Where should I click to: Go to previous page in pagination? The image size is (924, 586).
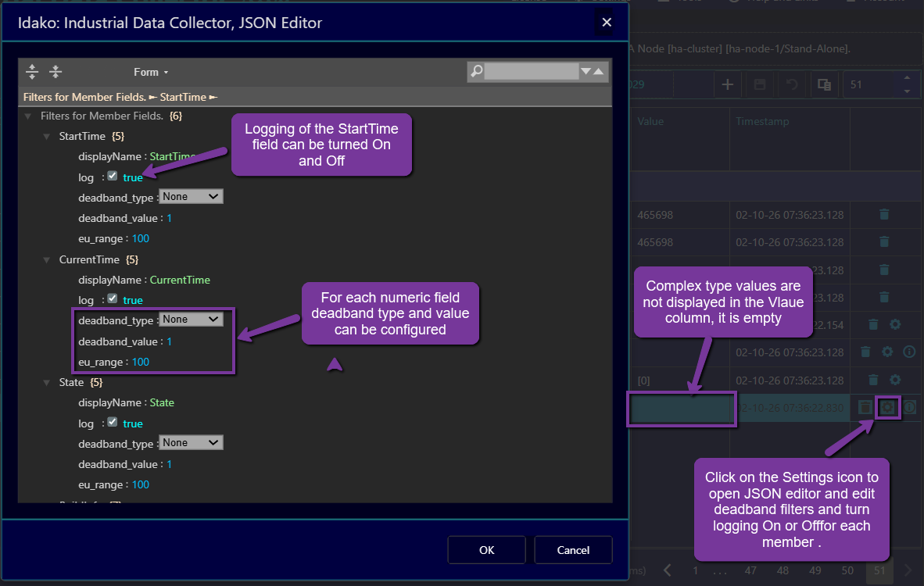[667, 570]
